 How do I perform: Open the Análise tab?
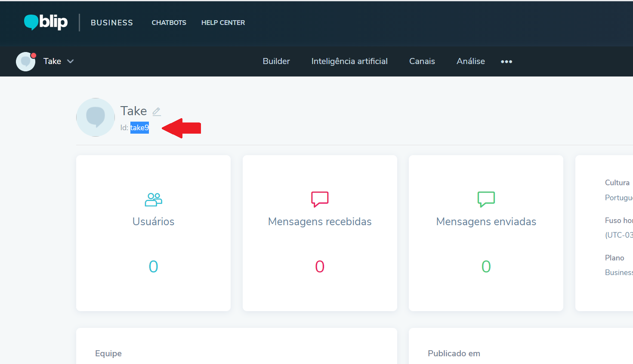pos(471,61)
